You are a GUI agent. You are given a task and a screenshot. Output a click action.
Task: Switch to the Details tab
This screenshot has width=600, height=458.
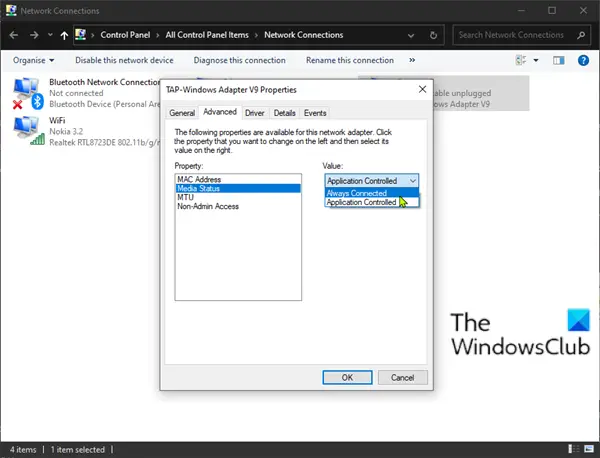(x=284, y=113)
